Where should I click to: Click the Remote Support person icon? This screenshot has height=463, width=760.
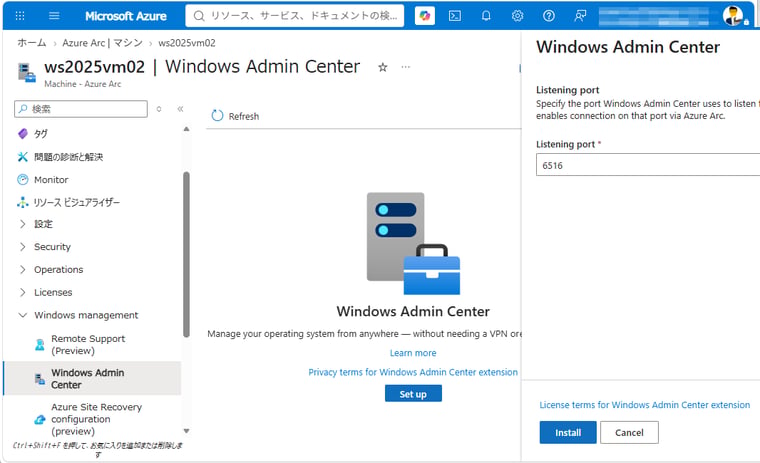40,345
